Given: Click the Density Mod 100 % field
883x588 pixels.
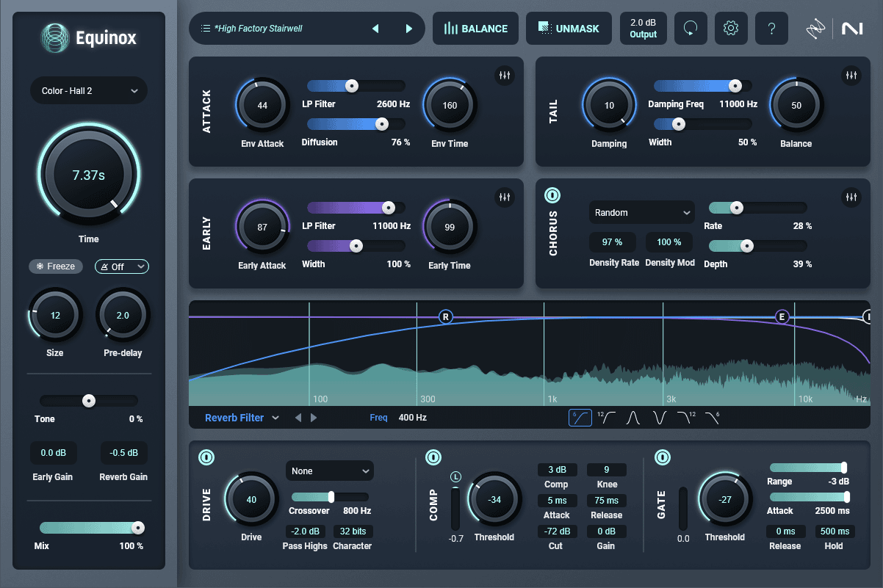Looking at the screenshot, I should [669, 242].
